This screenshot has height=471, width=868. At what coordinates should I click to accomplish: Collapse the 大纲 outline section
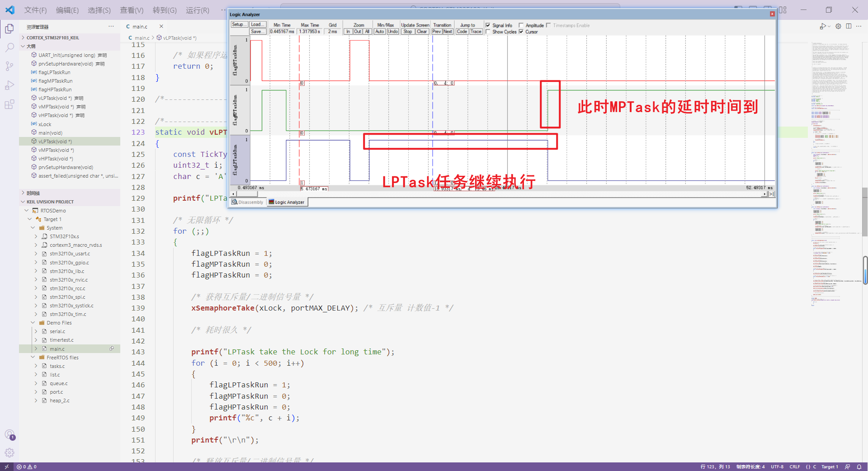tap(70, 46)
